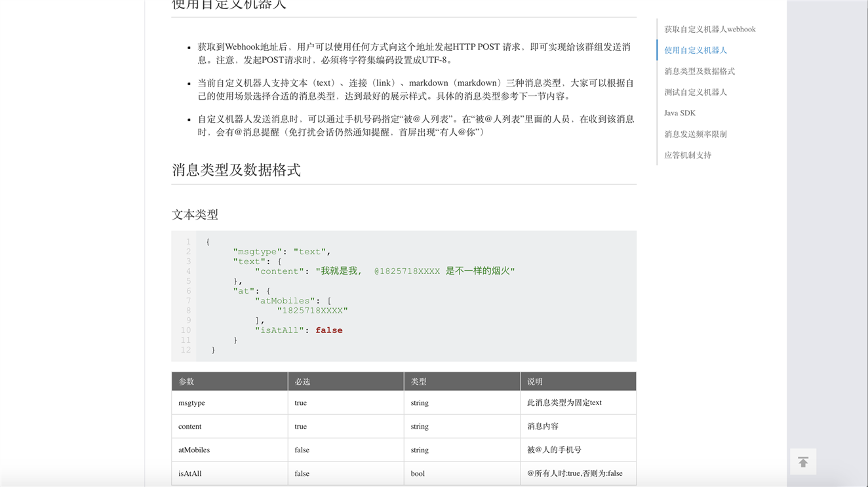Click the '参数' table header
Screen dimensions: 868x487
click(x=229, y=381)
